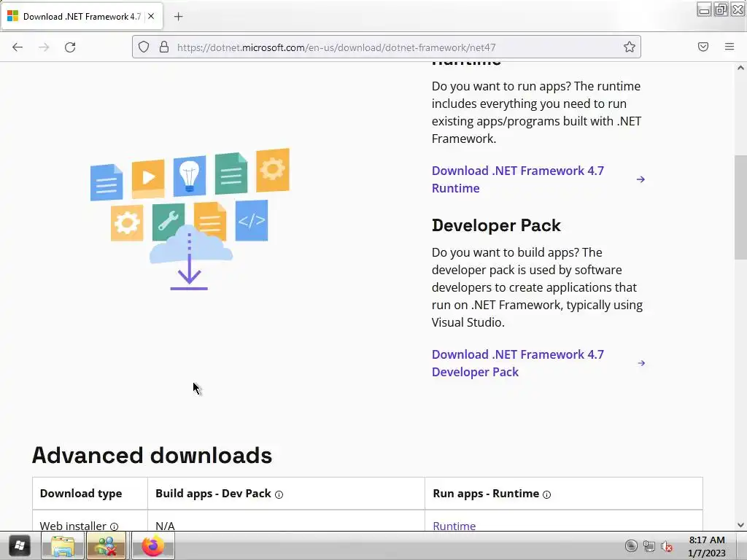Click arrow beside Developer Pack link

pos(641,363)
